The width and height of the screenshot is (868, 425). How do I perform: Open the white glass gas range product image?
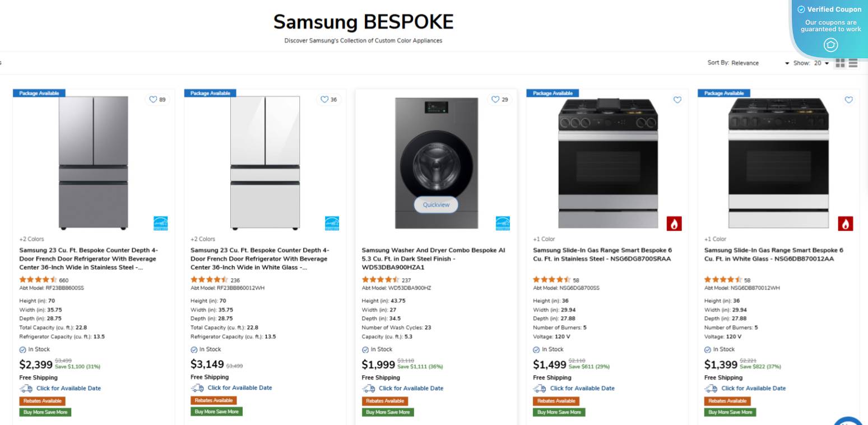[x=778, y=164]
